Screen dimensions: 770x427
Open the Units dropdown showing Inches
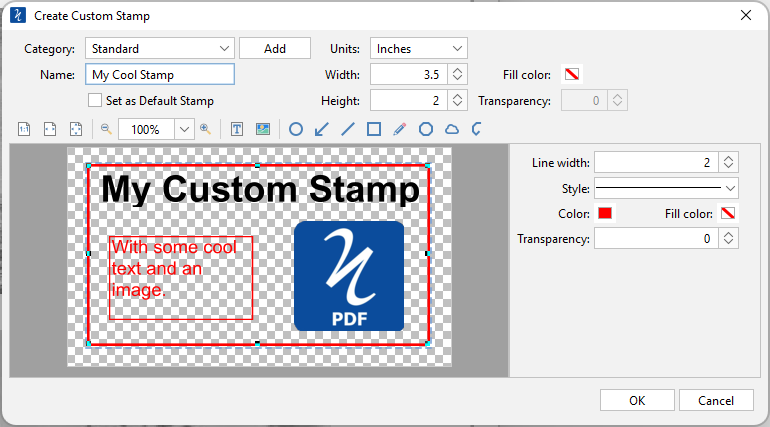pos(418,49)
